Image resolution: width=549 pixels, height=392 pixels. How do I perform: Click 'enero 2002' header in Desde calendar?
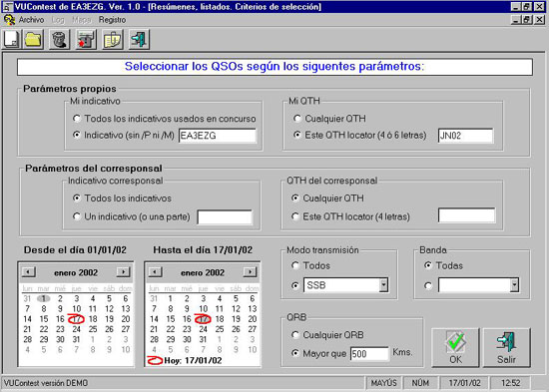(76, 272)
